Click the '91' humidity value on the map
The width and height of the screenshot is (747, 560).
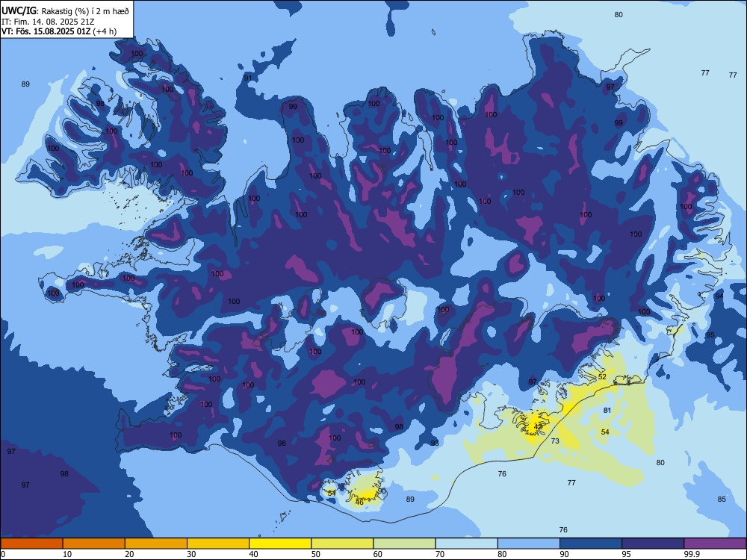tap(248, 78)
